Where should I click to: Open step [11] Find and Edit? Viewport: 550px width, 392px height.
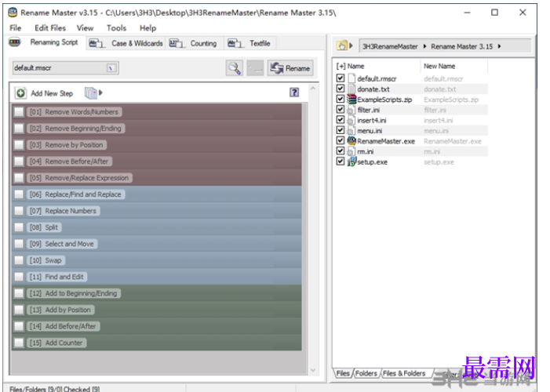tap(56, 277)
